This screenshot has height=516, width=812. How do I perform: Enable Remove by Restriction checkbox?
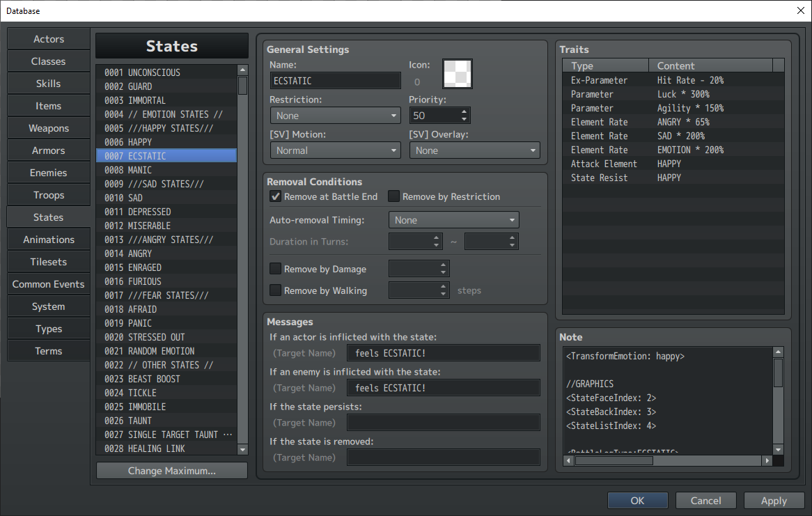click(394, 196)
